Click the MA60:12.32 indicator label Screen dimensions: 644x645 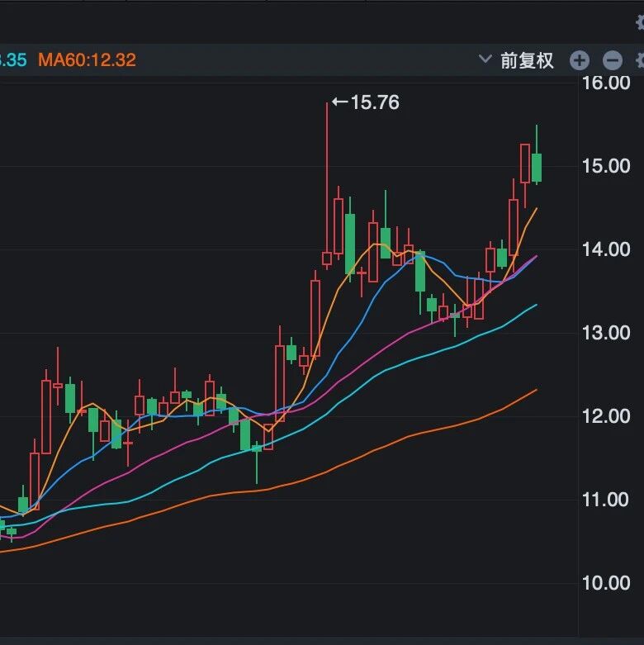(x=87, y=60)
